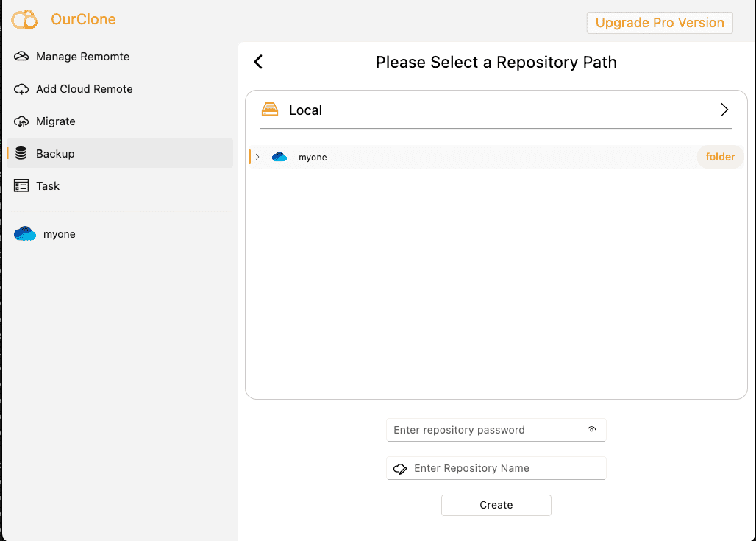Focus the Enter Repository Name field

point(496,468)
